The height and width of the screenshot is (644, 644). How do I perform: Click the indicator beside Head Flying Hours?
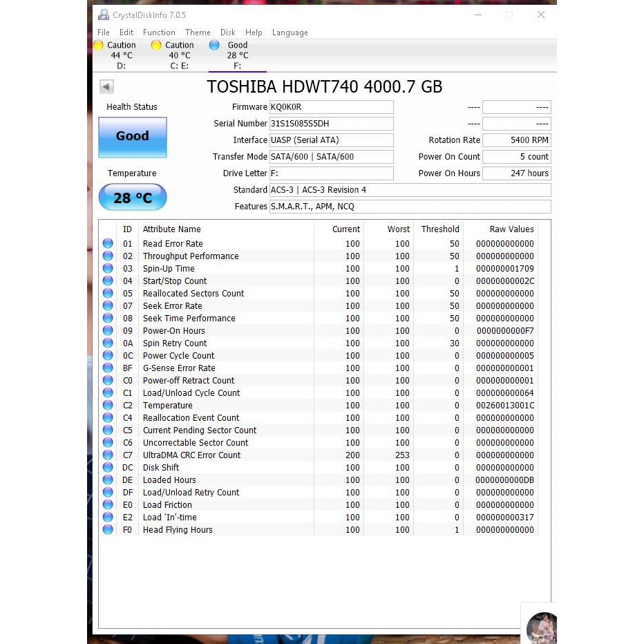coord(108,530)
